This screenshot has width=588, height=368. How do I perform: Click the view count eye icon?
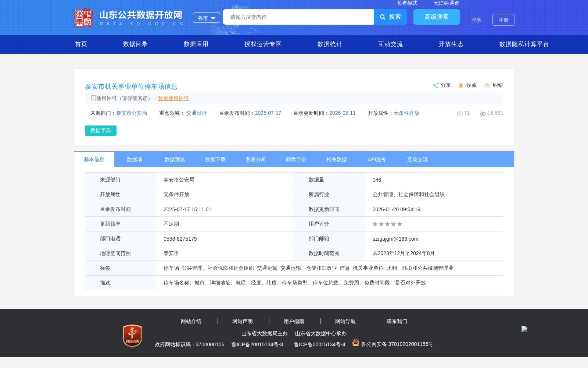pos(483,114)
